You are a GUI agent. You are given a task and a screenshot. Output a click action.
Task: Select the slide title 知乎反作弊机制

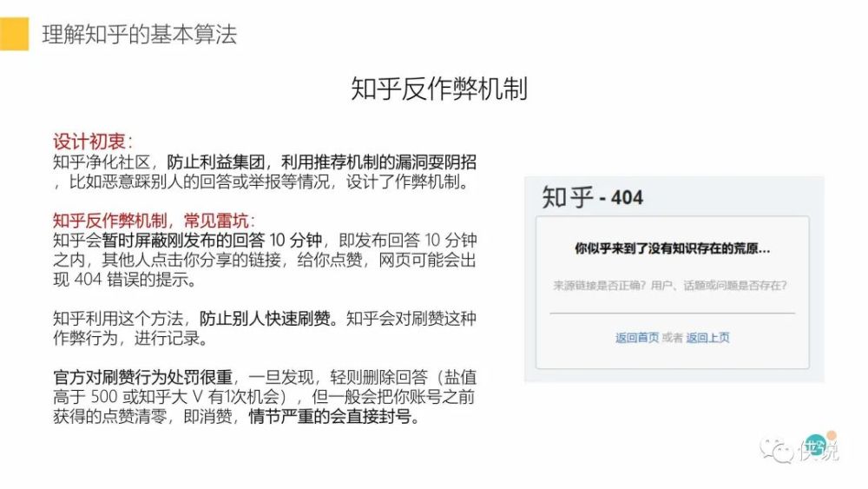click(439, 89)
